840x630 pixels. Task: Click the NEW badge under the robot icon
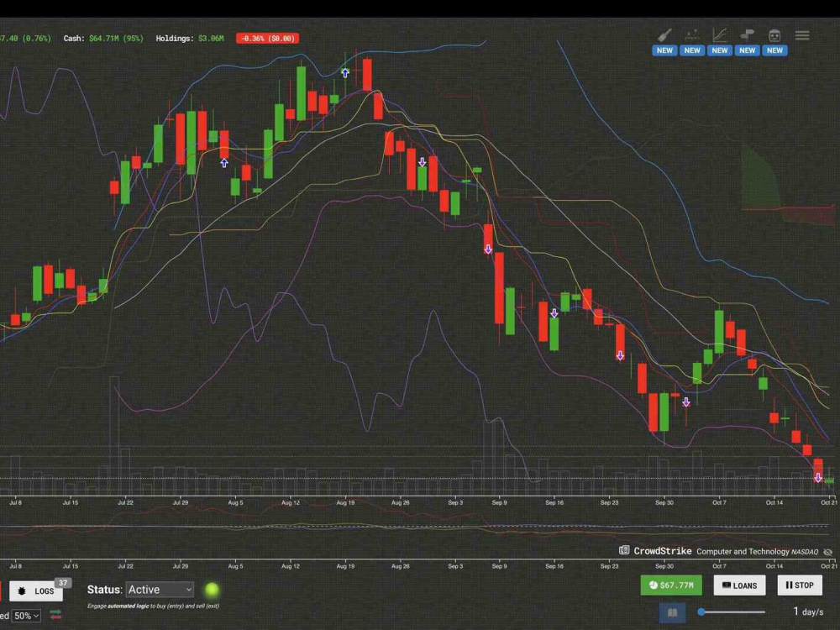(774, 50)
